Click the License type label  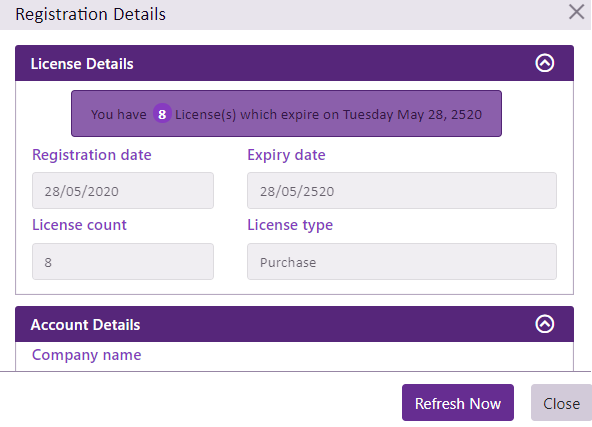click(x=290, y=225)
